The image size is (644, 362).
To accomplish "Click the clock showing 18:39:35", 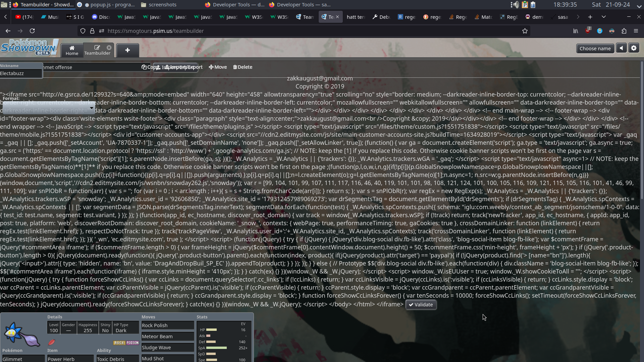I will 565,5.
